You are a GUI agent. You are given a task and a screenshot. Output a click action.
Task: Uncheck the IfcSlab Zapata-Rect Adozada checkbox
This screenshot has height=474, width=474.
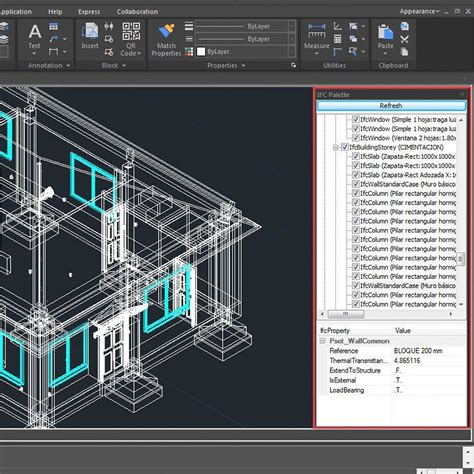coord(356,175)
